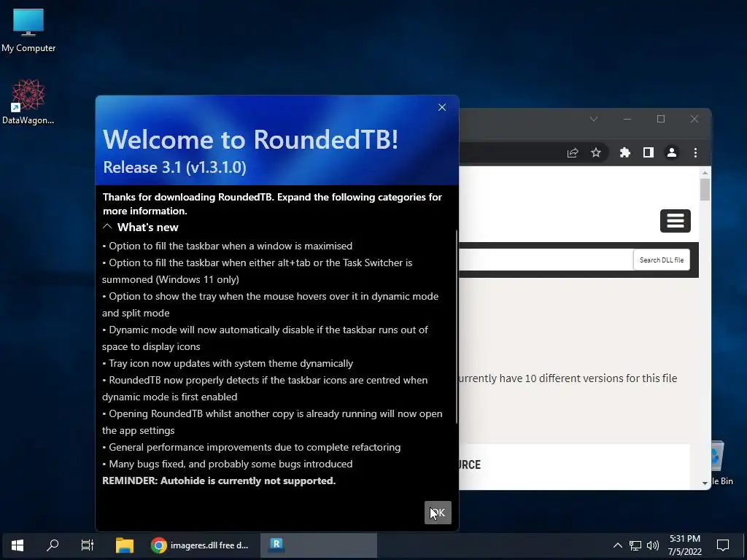Click the Chrome share page icon
The width and height of the screenshot is (747, 560).
point(572,152)
